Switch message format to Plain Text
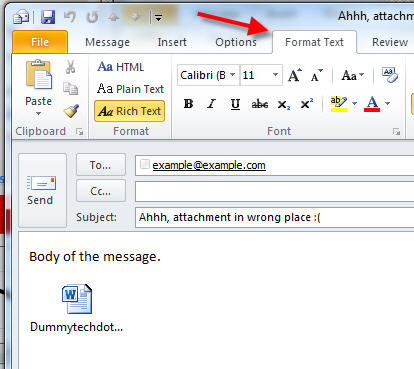414x369 pixels. 130,89
